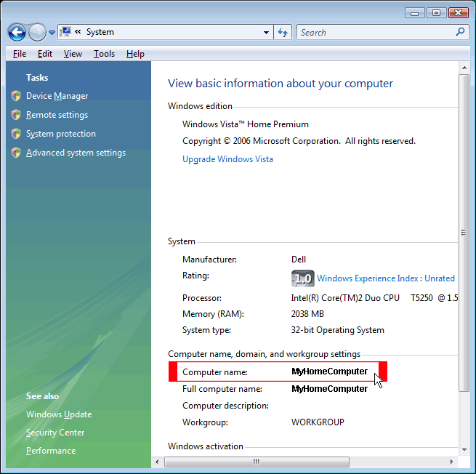Click the magnifier search icon
Image resolution: width=476 pixels, height=474 pixels.
(x=460, y=31)
